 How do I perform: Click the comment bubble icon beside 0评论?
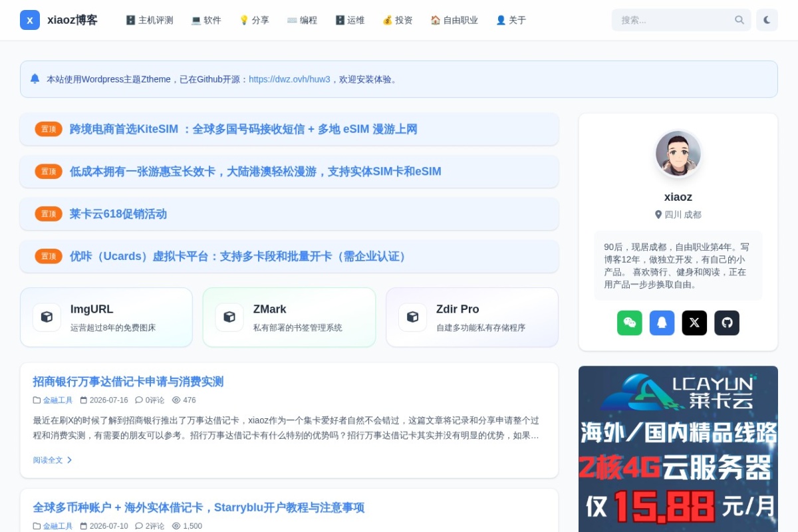pyautogui.click(x=139, y=400)
